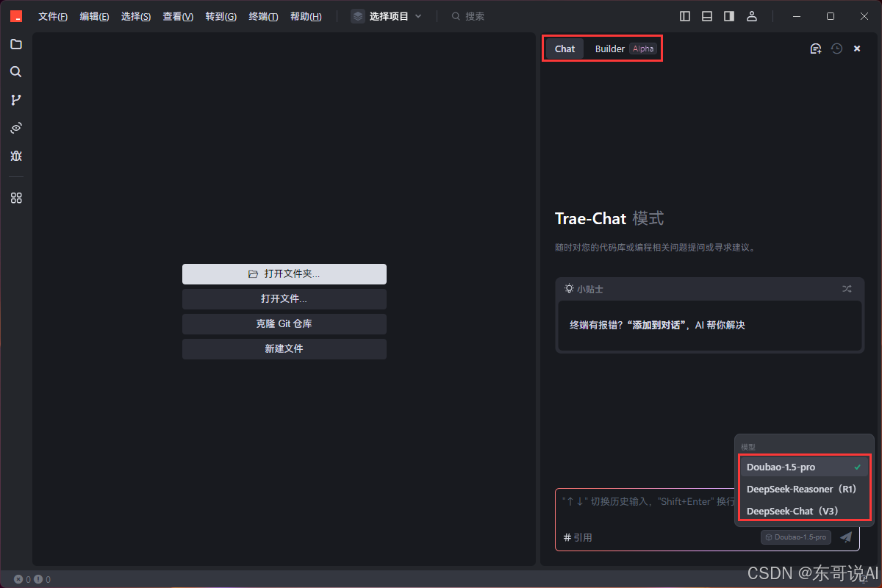This screenshot has height=588, width=882.
Task: Select DeepSeek-Chat (V3) model
Action: (804, 511)
